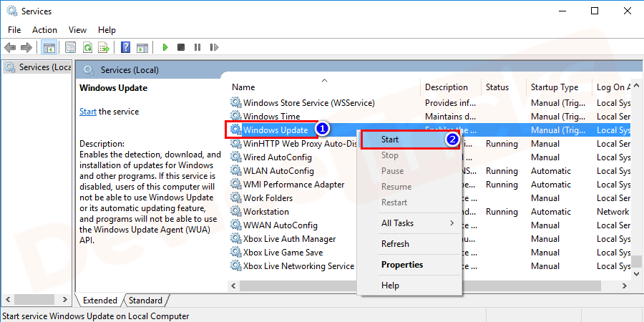Click the Stop Service toolbar icon

[181, 48]
